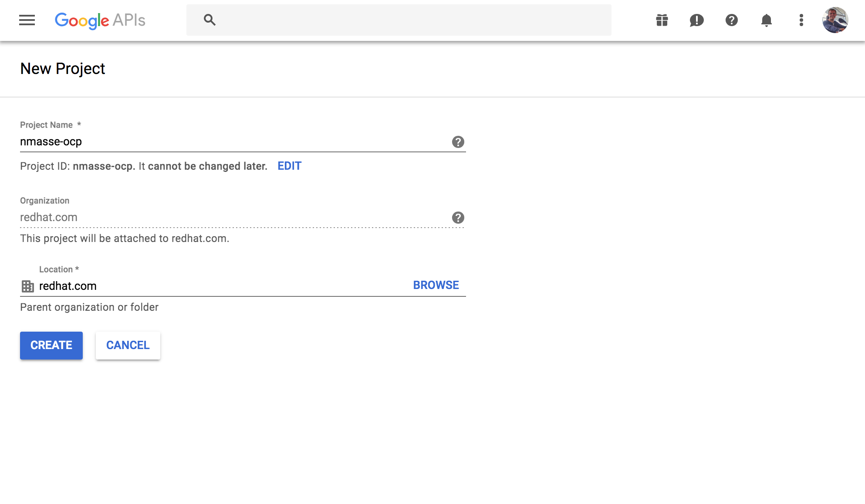Open the hamburger navigation menu
The width and height of the screenshot is (865, 504).
(27, 20)
